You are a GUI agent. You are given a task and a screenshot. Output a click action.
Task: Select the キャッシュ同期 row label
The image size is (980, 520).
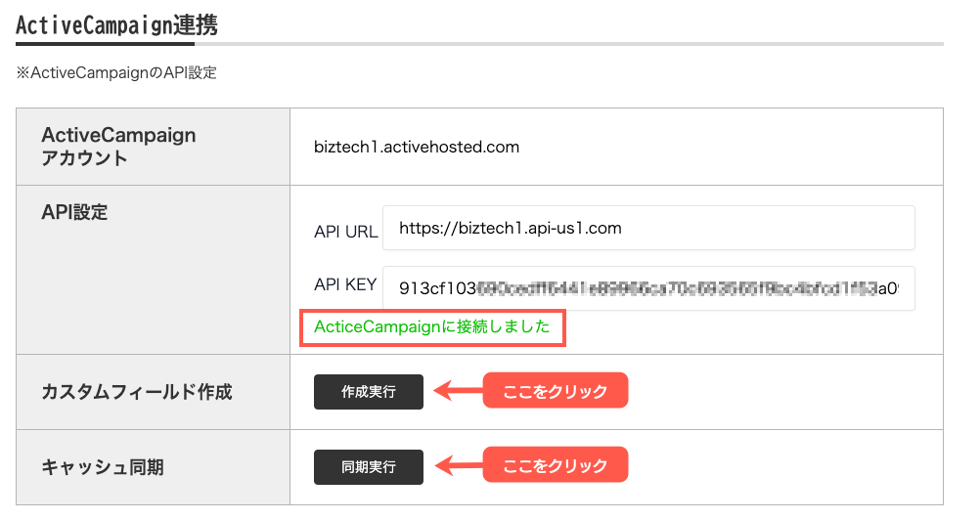pos(103,467)
